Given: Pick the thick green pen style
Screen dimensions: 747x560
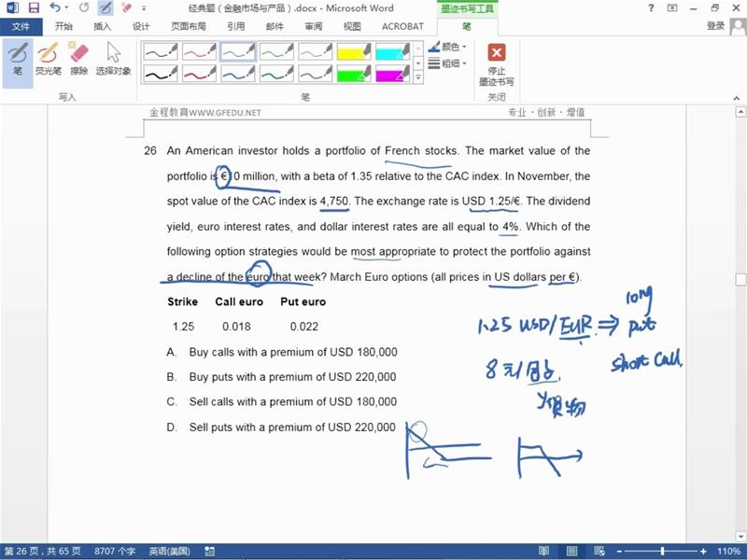Looking at the screenshot, I should coord(276,74).
